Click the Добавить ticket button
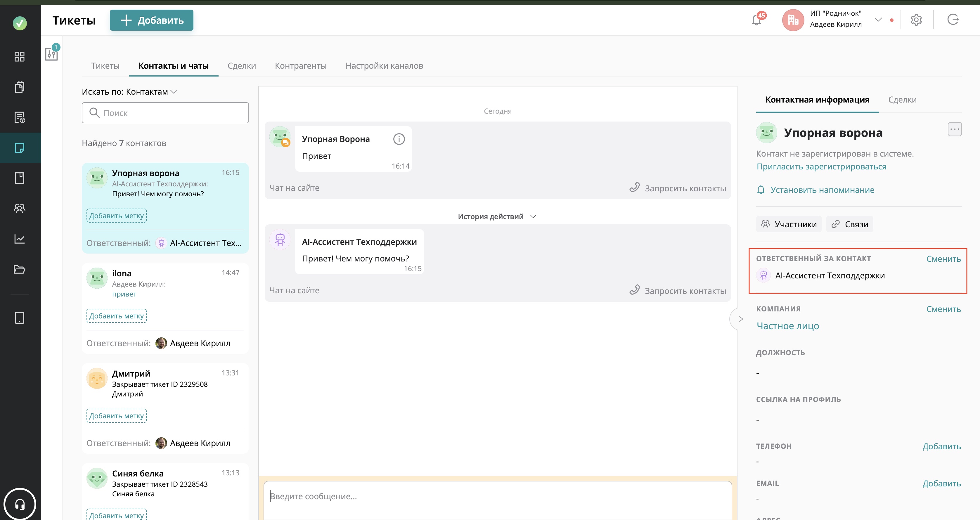This screenshot has width=980, height=520. pos(151,20)
